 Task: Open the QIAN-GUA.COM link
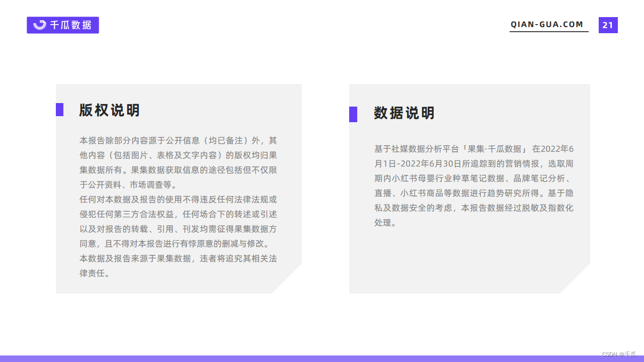tap(547, 24)
